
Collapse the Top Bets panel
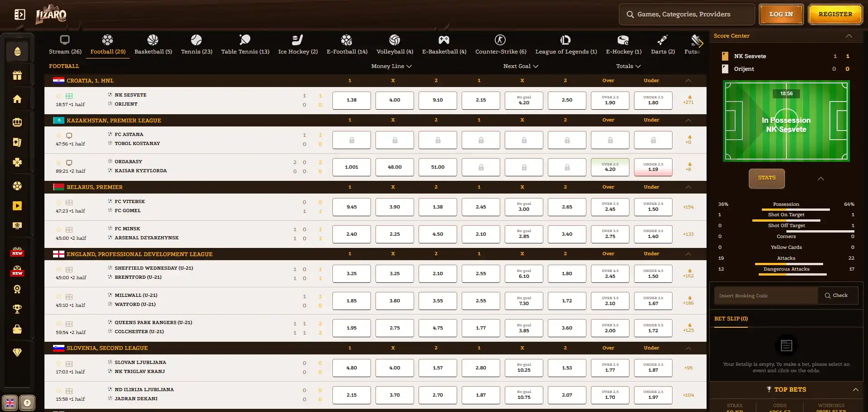pos(856,390)
